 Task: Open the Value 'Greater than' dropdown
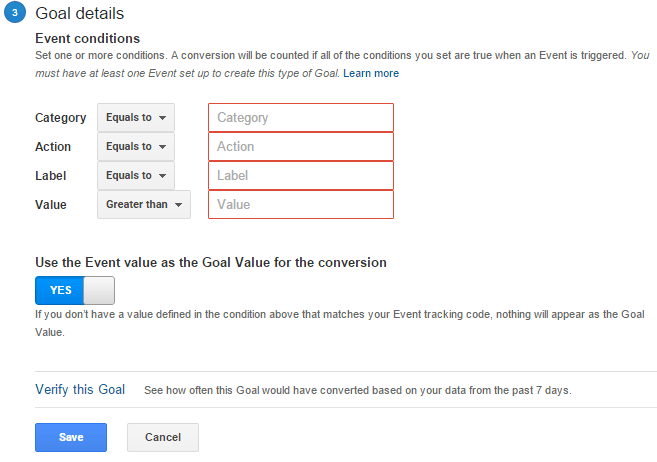pos(144,204)
